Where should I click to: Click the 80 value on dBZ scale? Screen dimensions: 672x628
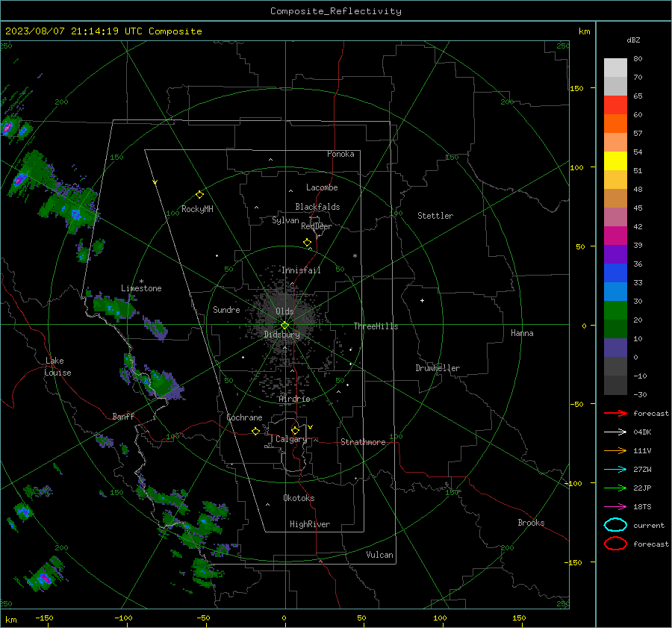(x=638, y=59)
